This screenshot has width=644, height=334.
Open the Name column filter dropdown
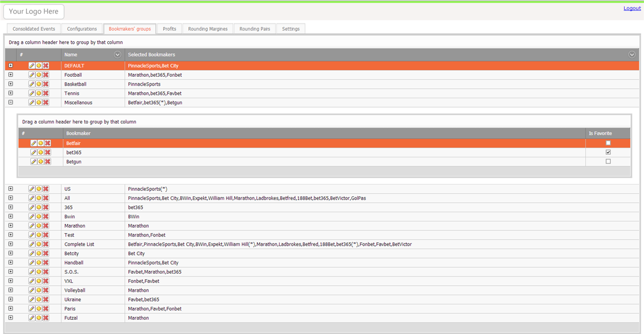[x=117, y=55]
